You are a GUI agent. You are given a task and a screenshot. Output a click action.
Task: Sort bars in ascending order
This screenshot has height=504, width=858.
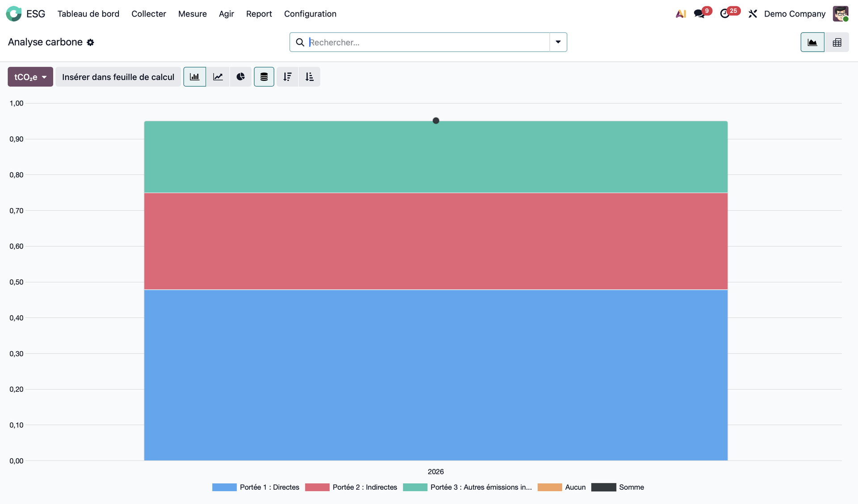coord(310,77)
